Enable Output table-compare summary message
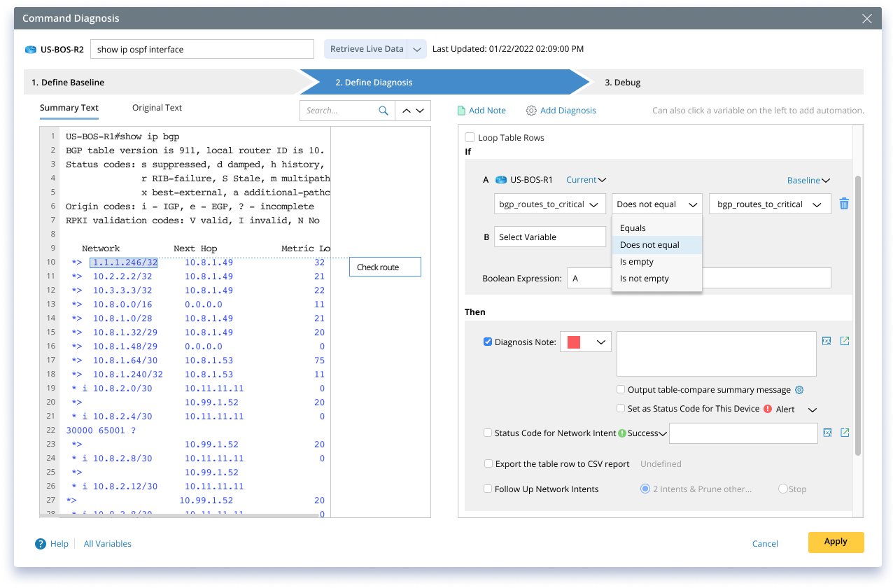The image size is (893, 588). (x=621, y=390)
